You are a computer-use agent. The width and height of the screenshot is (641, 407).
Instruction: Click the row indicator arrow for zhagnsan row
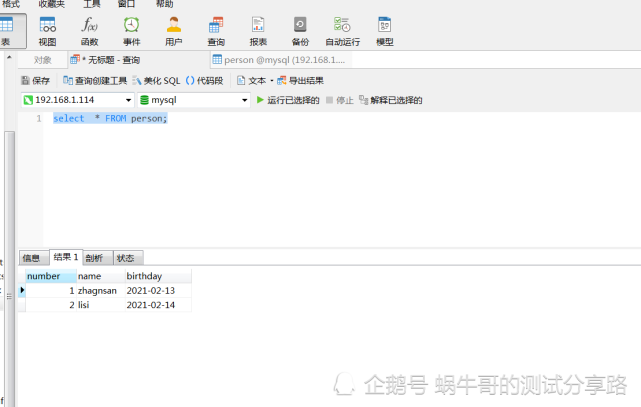click(22, 290)
